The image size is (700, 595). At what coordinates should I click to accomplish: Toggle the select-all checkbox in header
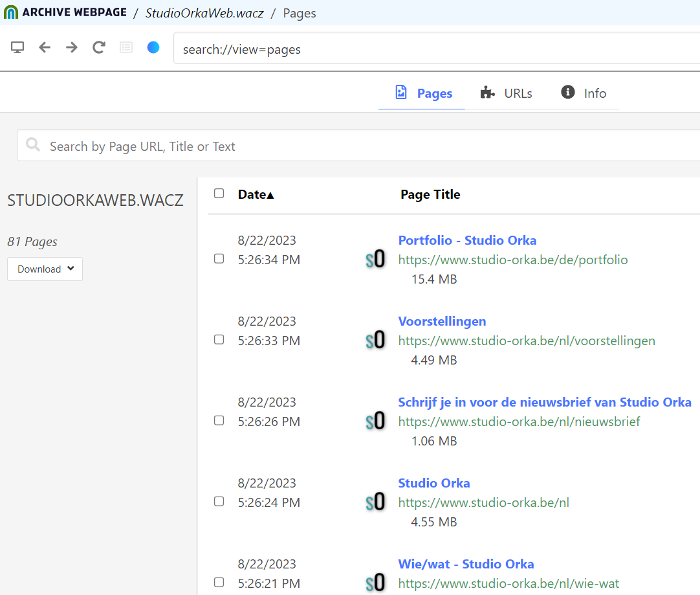(x=219, y=194)
